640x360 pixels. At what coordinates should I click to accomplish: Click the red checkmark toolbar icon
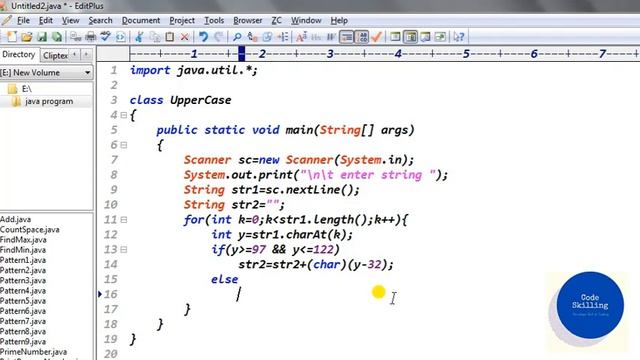377,37
